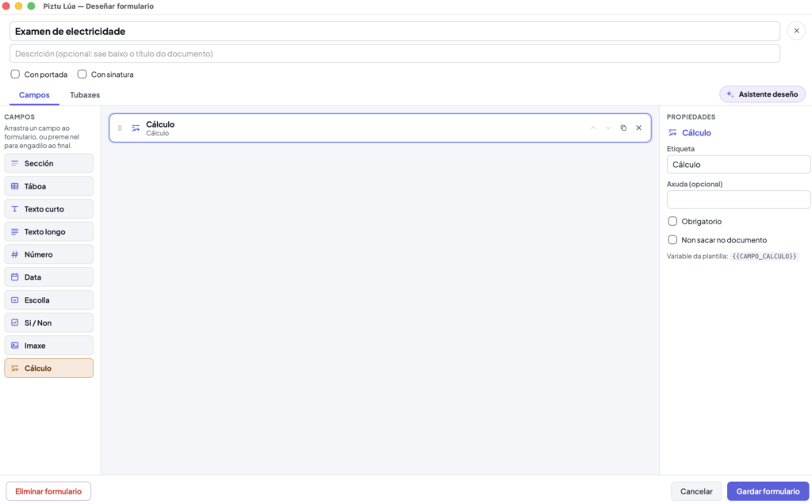Click Cancelar to discard changes
This screenshot has height=504, width=812.
click(x=696, y=491)
